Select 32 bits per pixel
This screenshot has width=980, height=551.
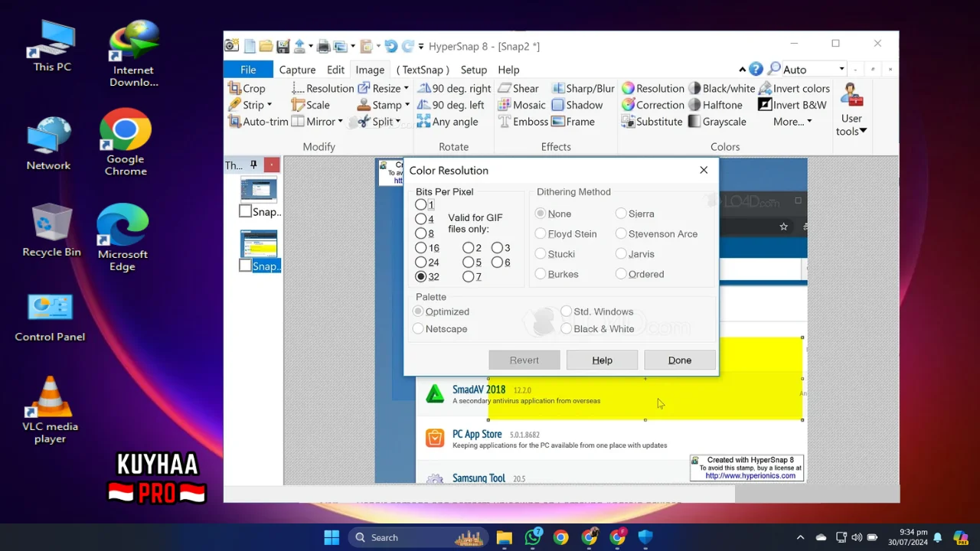pyautogui.click(x=420, y=277)
